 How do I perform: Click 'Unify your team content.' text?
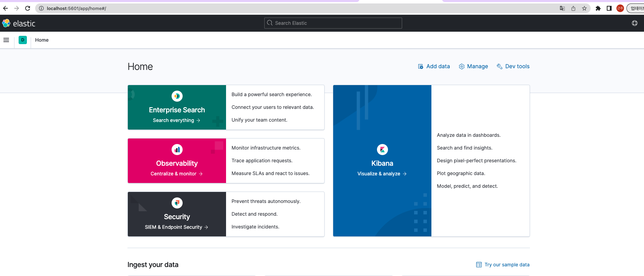pos(259,120)
